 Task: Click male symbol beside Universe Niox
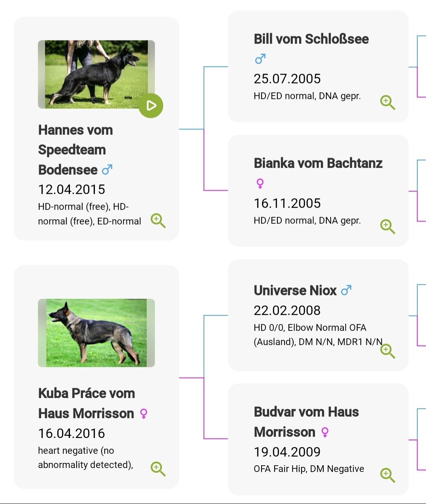coord(346,291)
